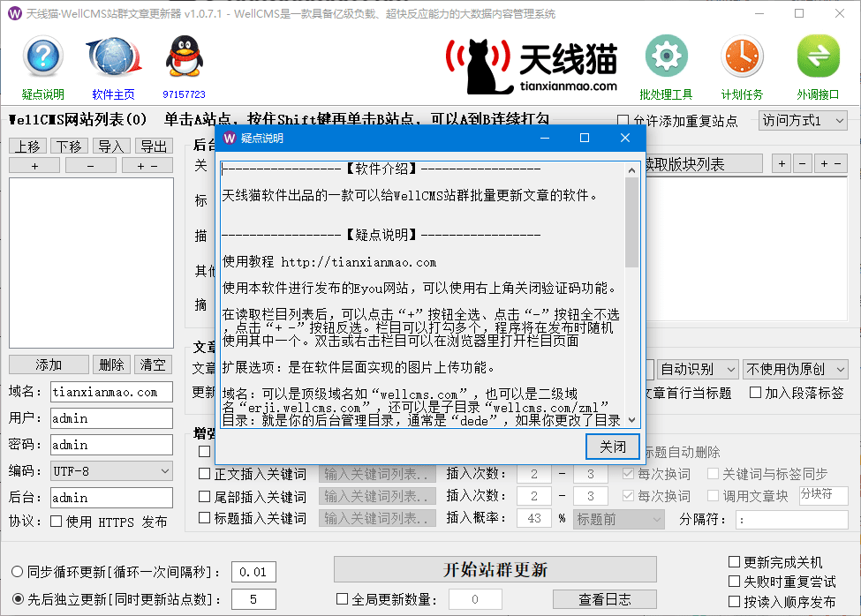
Task: Click the 用户 input field
Action: [x=111, y=418]
